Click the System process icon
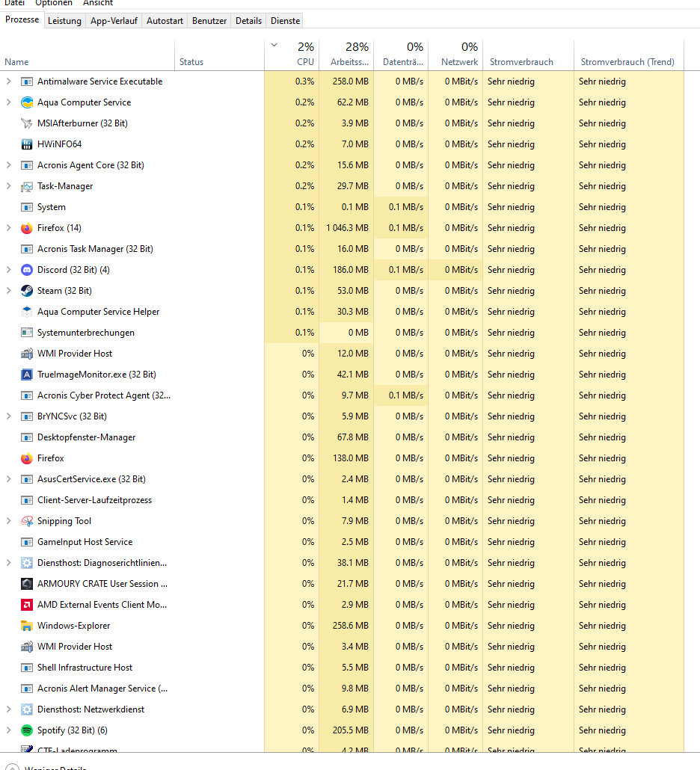Screen dimensions: 700x770 tap(27, 207)
